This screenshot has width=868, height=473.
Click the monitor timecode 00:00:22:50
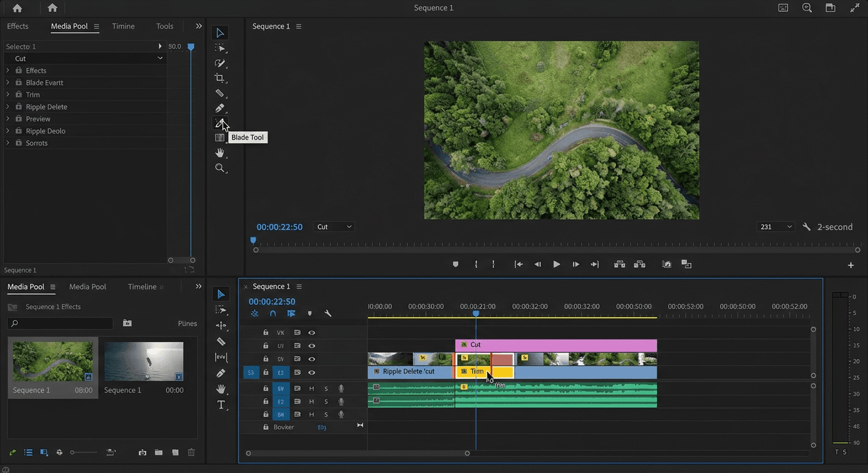tap(279, 227)
